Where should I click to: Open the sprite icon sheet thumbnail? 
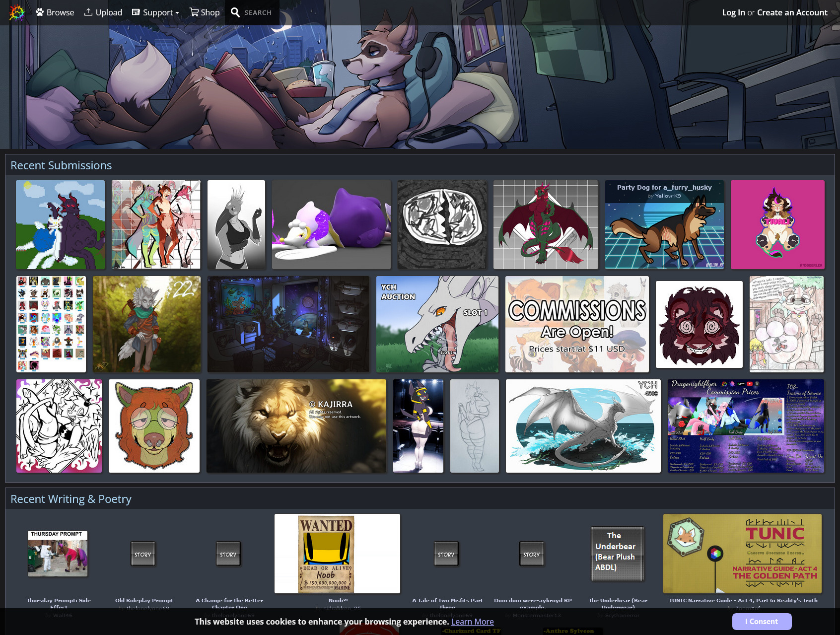point(51,324)
